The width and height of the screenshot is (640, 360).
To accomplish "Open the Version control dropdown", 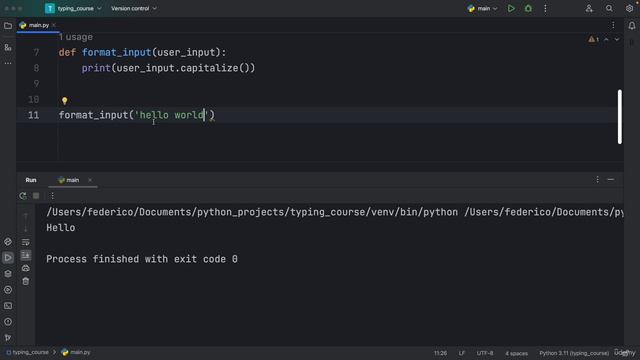I will (x=134, y=9).
